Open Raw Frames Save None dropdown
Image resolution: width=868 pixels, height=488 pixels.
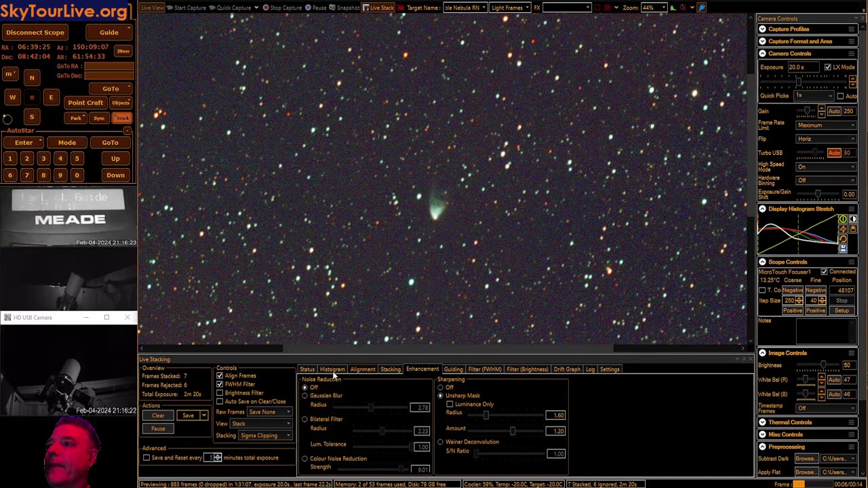[270, 412]
